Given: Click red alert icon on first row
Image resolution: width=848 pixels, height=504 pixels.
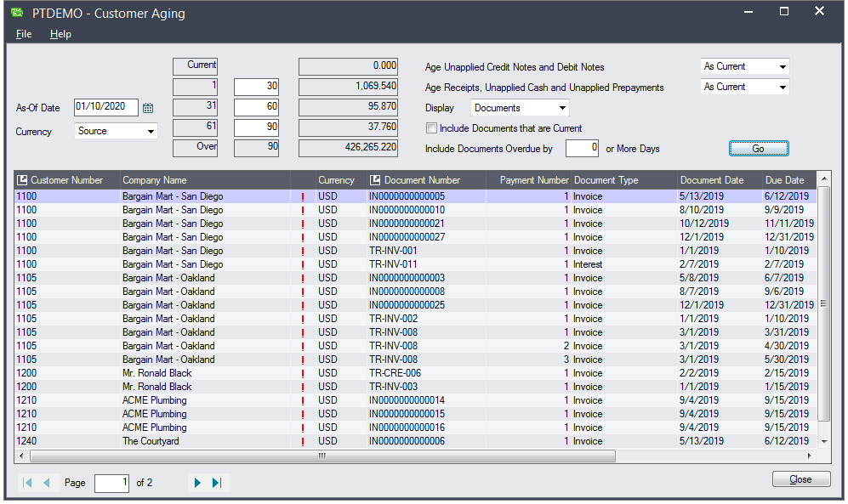Looking at the screenshot, I should [x=303, y=196].
